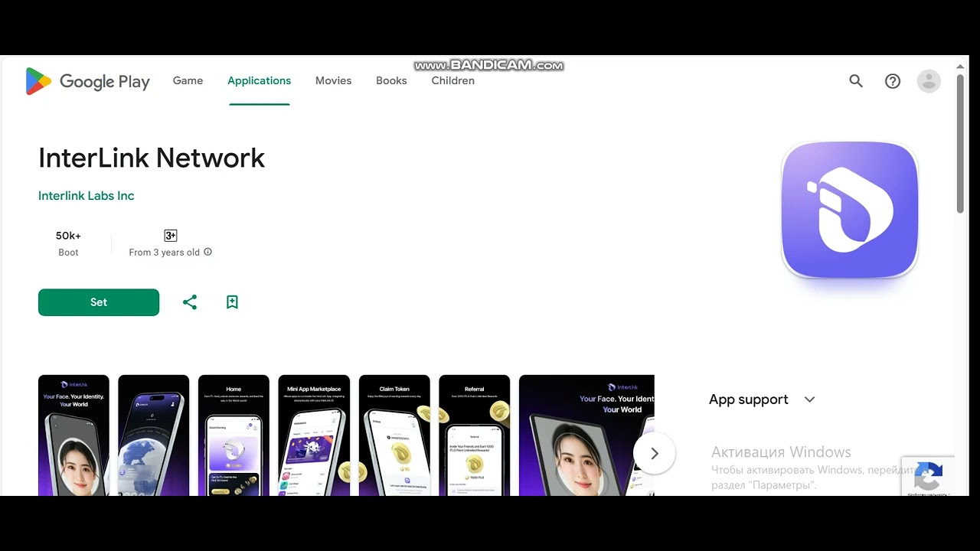Image resolution: width=980 pixels, height=551 pixels.
Task: Click the page vertical scrollbar
Action: (960, 144)
